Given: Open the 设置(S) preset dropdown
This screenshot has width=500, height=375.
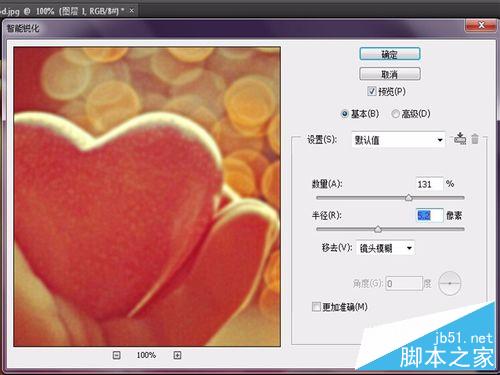Looking at the screenshot, I should 398,140.
